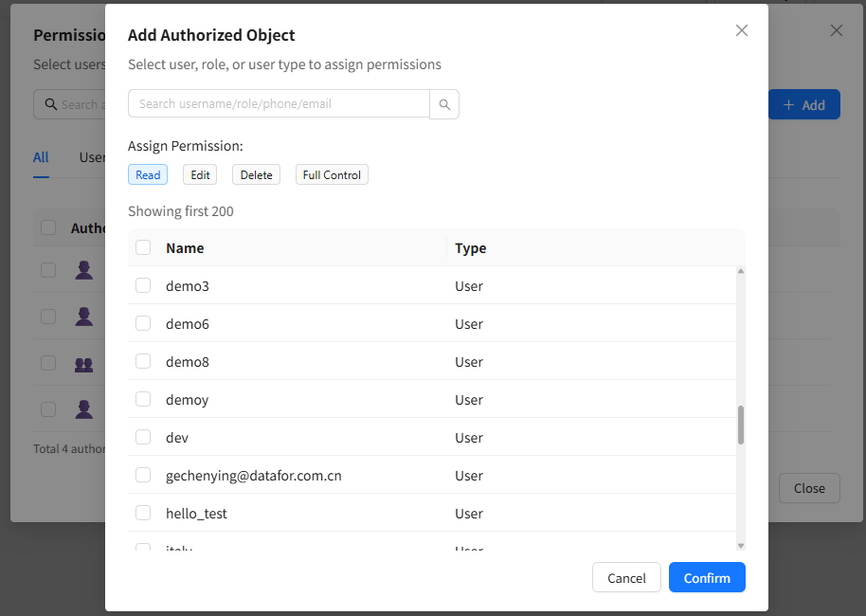
Task: Choose the Read permission option
Action: tap(148, 174)
